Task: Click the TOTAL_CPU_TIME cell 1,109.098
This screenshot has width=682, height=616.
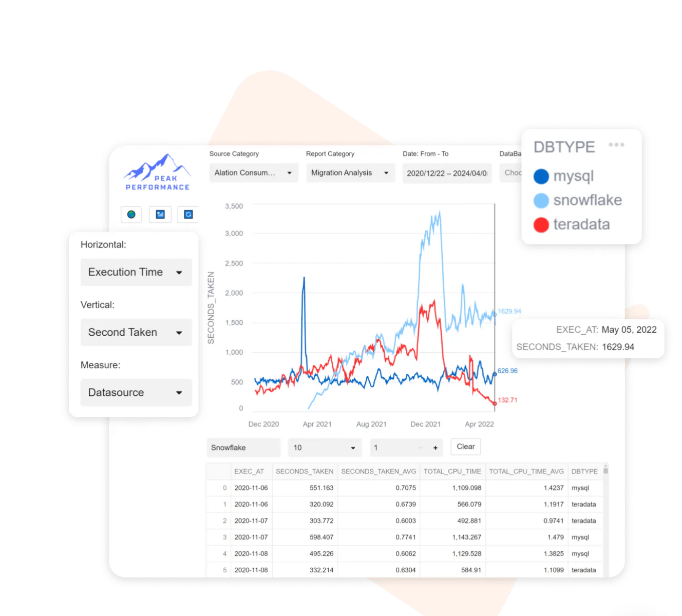Action: pos(452,488)
